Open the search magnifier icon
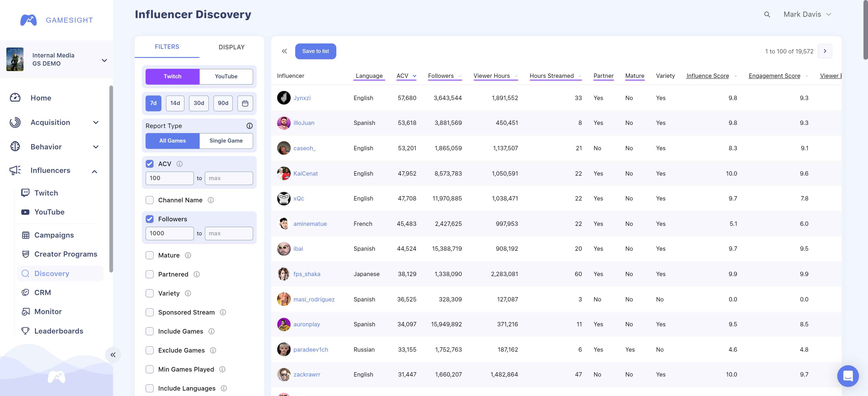The height and width of the screenshot is (396, 868). pos(767,14)
